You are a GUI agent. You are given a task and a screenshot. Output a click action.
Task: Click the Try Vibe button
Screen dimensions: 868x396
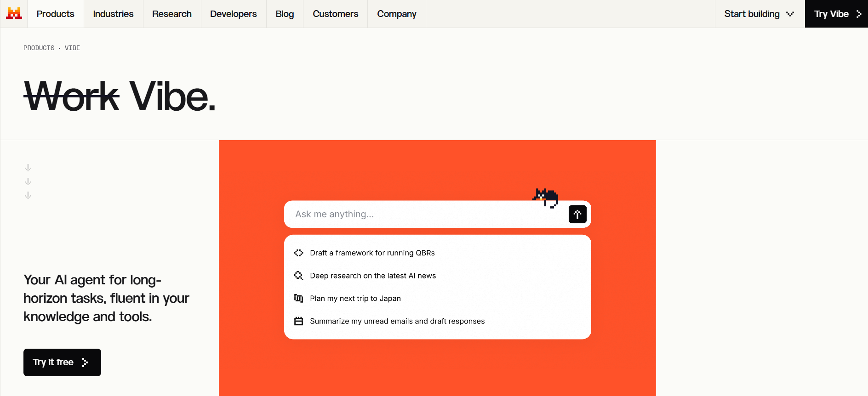836,14
